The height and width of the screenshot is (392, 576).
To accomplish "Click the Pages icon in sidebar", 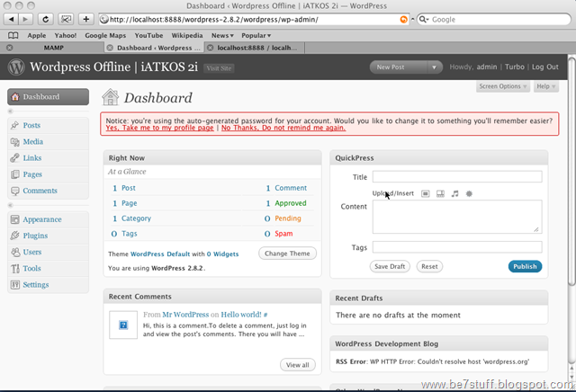I will click(x=14, y=174).
